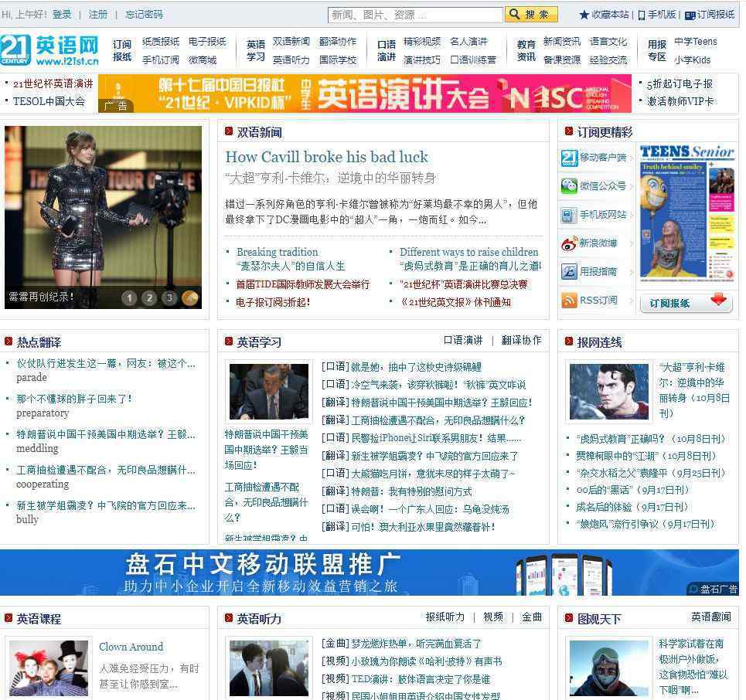Open the TEENS Senior newspaper cover thumbnail
Screen dimensions: 746x700
click(686, 214)
